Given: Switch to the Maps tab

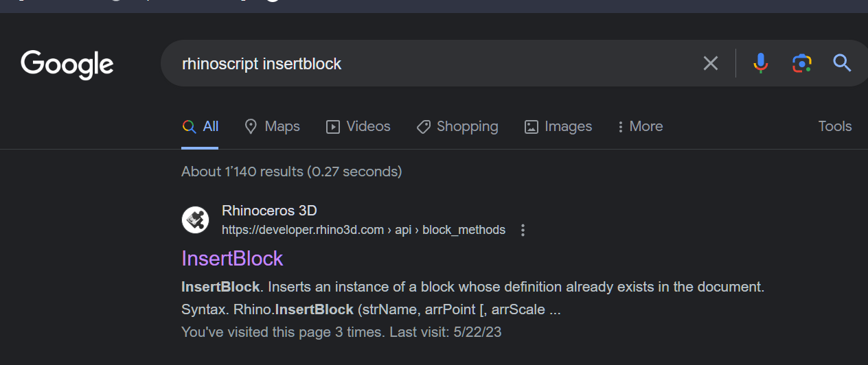Looking at the screenshot, I should click(273, 126).
